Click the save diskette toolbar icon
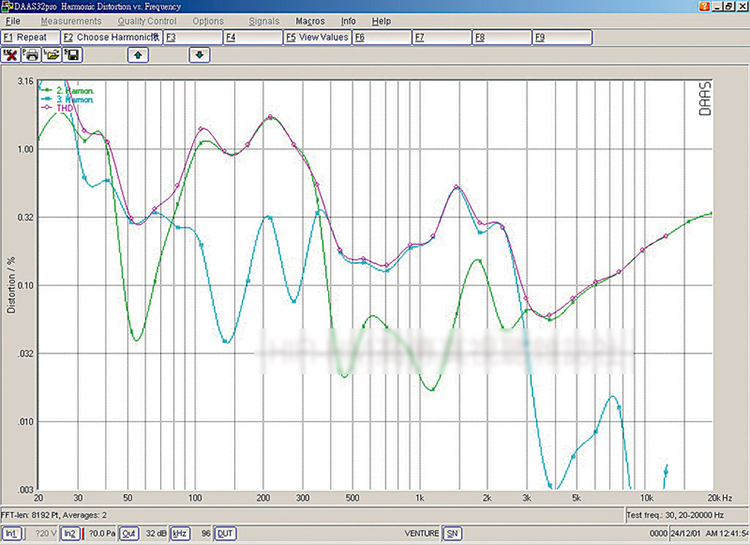Screen dimensions: 750x545 pos(72,55)
